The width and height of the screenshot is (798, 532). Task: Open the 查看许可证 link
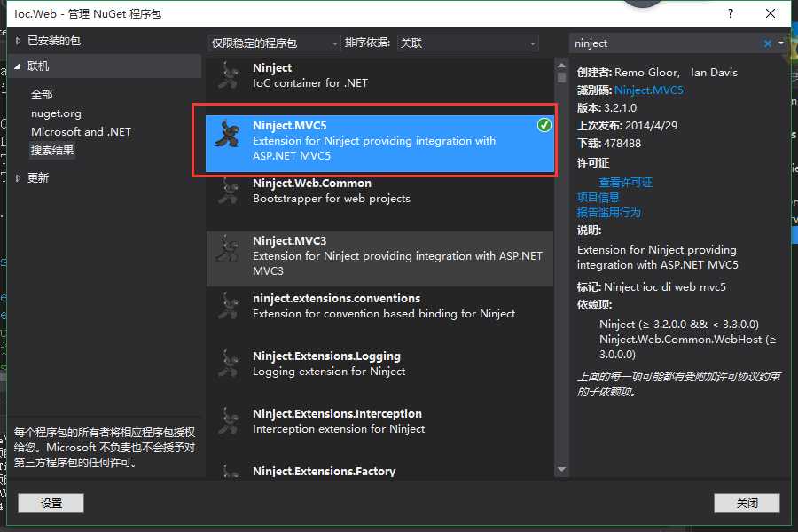pos(625,183)
